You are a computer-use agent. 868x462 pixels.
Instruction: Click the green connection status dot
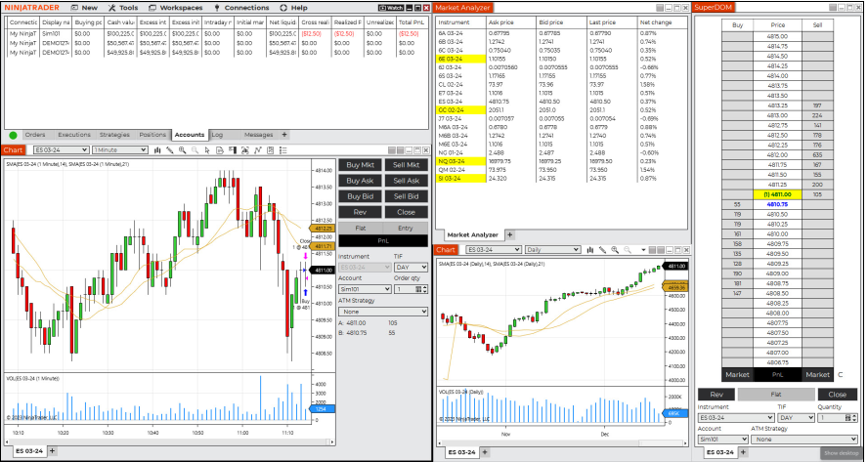(14, 135)
